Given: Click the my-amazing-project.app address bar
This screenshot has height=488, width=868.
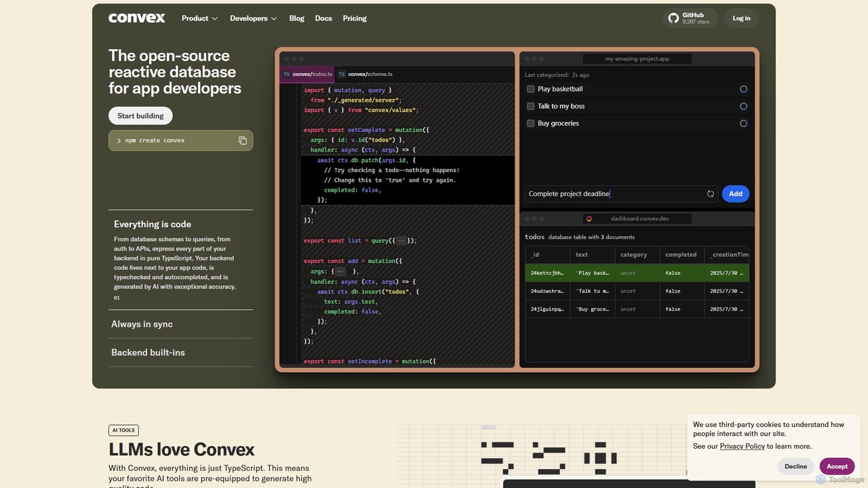Looking at the screenshot, I should click(637, 59).
